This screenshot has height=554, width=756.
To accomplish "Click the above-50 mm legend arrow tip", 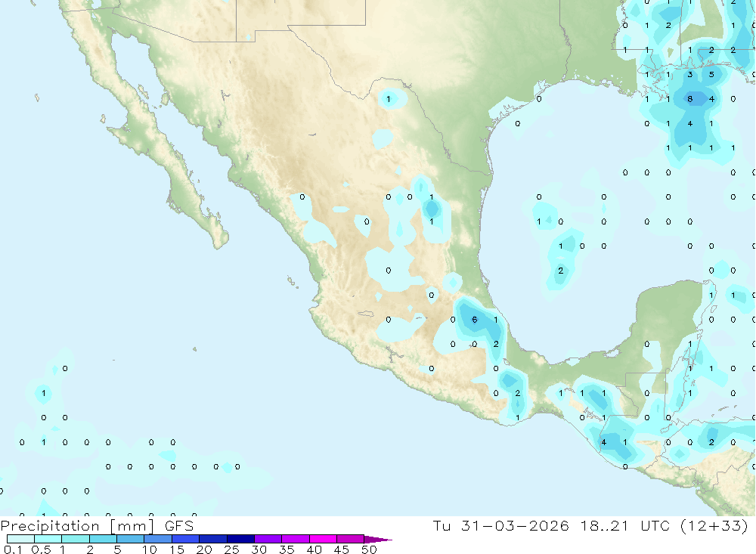I will [x=378, y=540].
